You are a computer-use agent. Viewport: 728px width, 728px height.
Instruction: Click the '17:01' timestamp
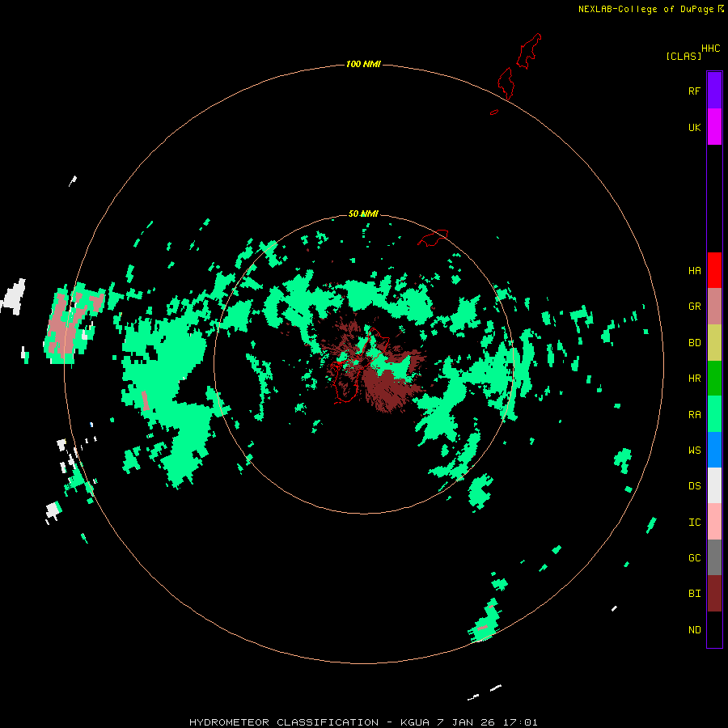(x=520, y=722)
